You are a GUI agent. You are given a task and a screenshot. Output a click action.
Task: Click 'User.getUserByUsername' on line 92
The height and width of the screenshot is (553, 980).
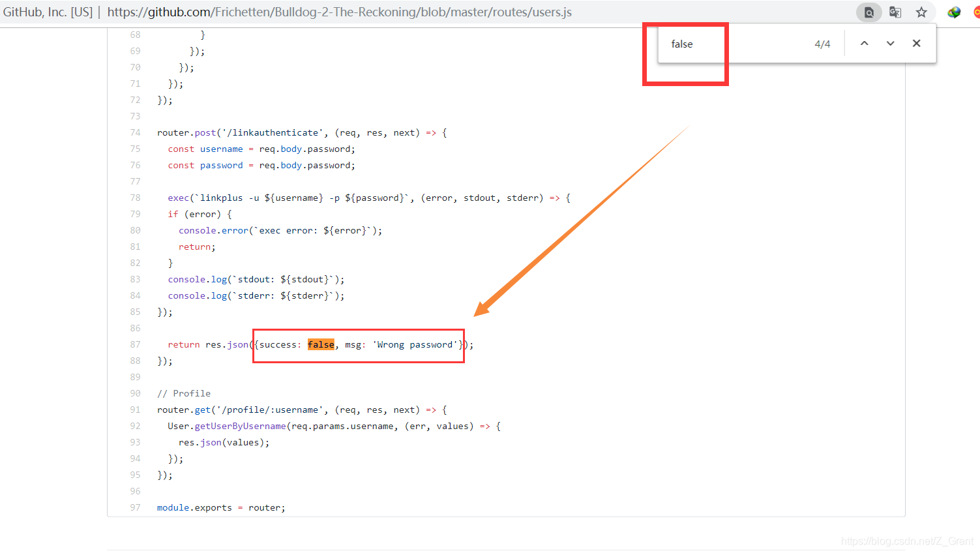tap(227, 426)
